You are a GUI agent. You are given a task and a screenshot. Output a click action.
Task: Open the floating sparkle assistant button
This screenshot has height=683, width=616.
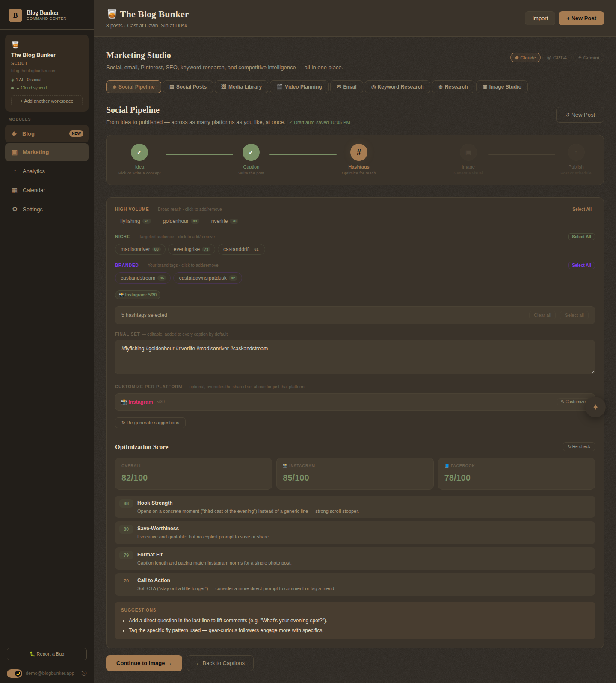click(x=595, y=407)
